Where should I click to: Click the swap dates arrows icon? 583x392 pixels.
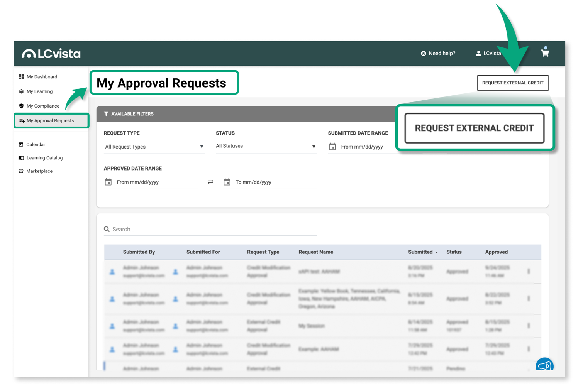[x=210, y=182]
